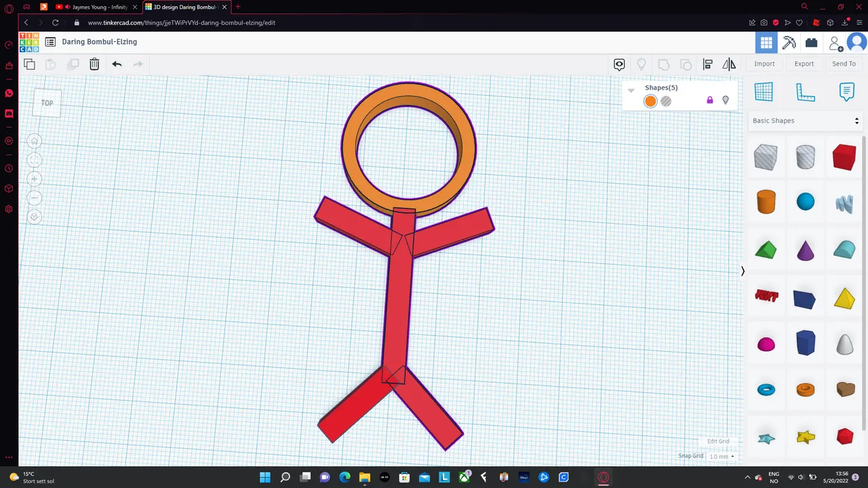This screenshot has width=868, height=488.
Task: Add a Ruler helper from the right panel
Action: pos(806,93)
